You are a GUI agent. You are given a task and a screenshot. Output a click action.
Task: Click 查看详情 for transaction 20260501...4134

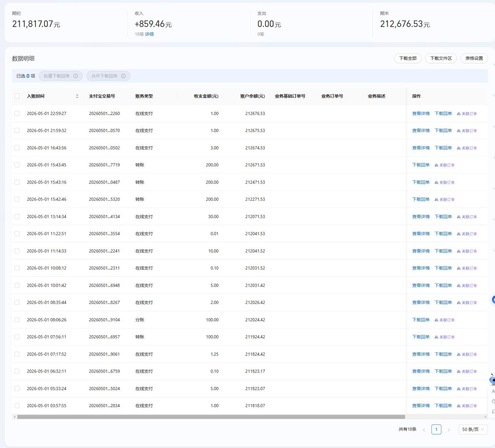pyautogui.click(x=421, y=217)
